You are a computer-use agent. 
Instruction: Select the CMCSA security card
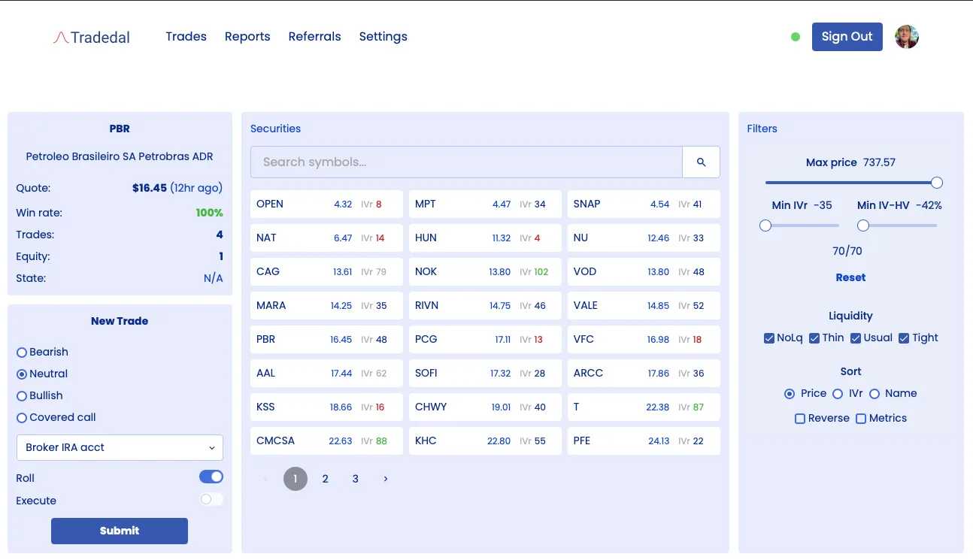tap(326, 440)
